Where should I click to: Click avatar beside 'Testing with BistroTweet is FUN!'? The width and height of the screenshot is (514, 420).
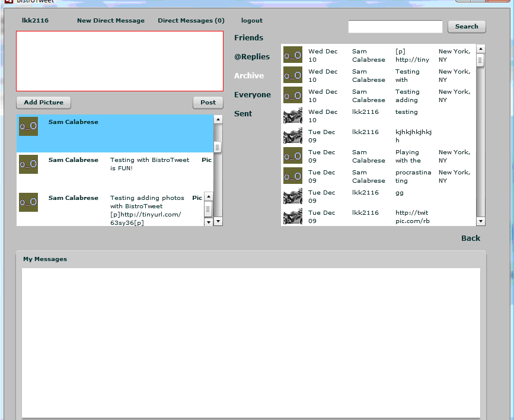[x=28, y=164]
